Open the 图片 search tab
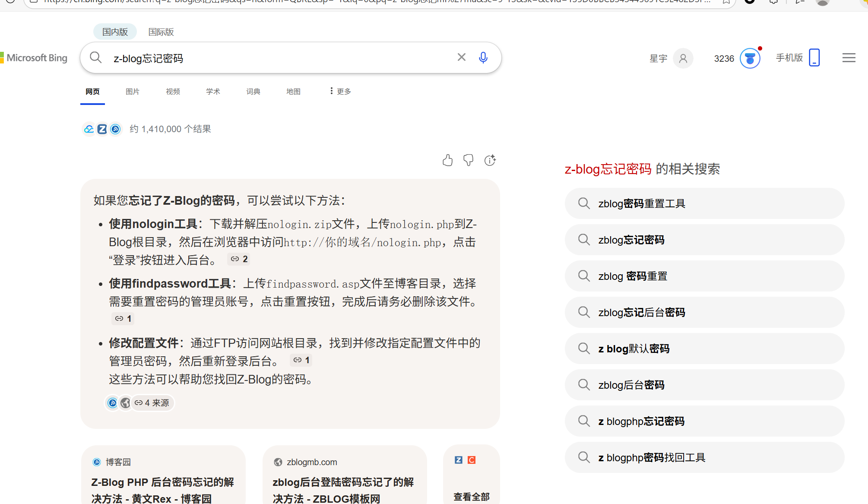The image size is (868, 504). click(132, 92)
